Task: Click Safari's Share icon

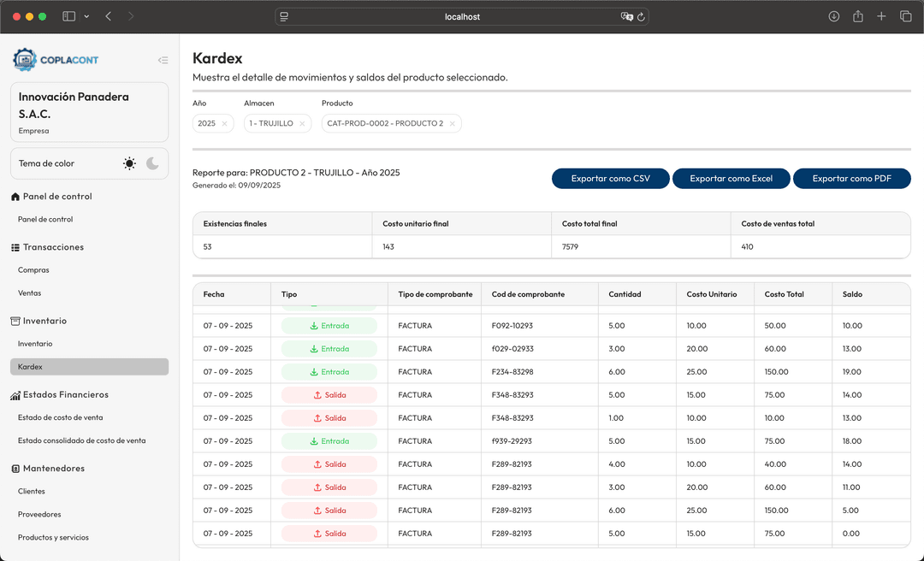Action: tap(857, 16)
